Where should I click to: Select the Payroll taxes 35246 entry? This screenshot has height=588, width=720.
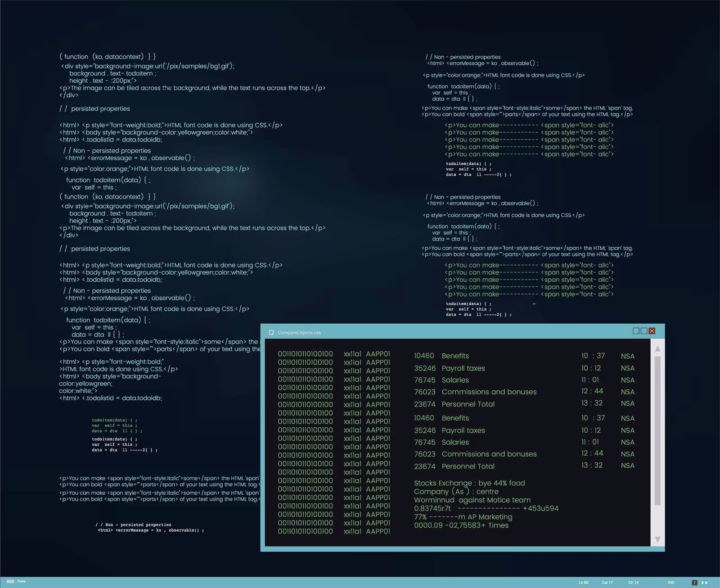463,368
